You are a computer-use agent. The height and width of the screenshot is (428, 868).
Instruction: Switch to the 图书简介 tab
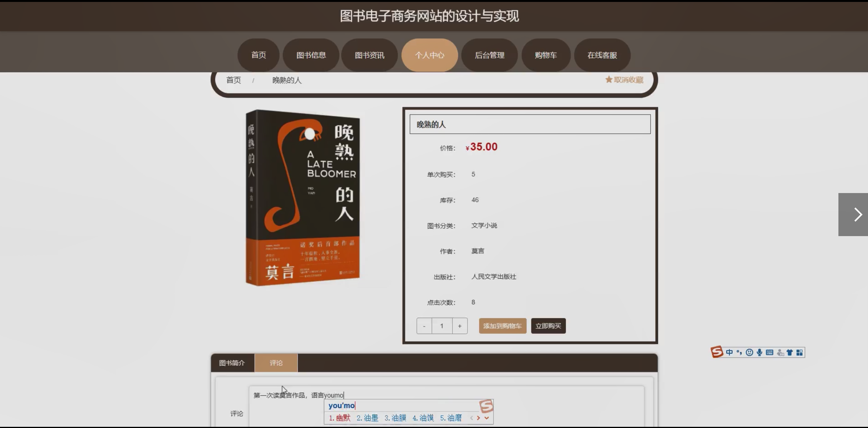[x=232, y=363]
